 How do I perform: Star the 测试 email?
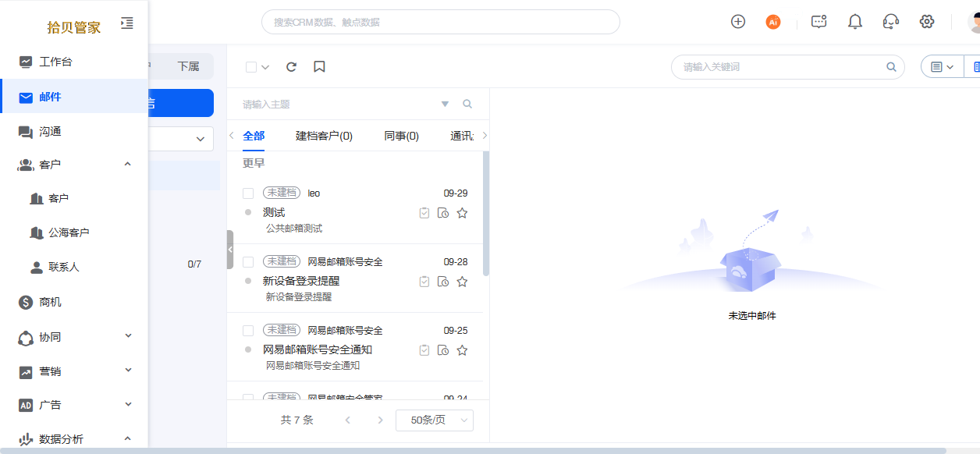(462, 213)
